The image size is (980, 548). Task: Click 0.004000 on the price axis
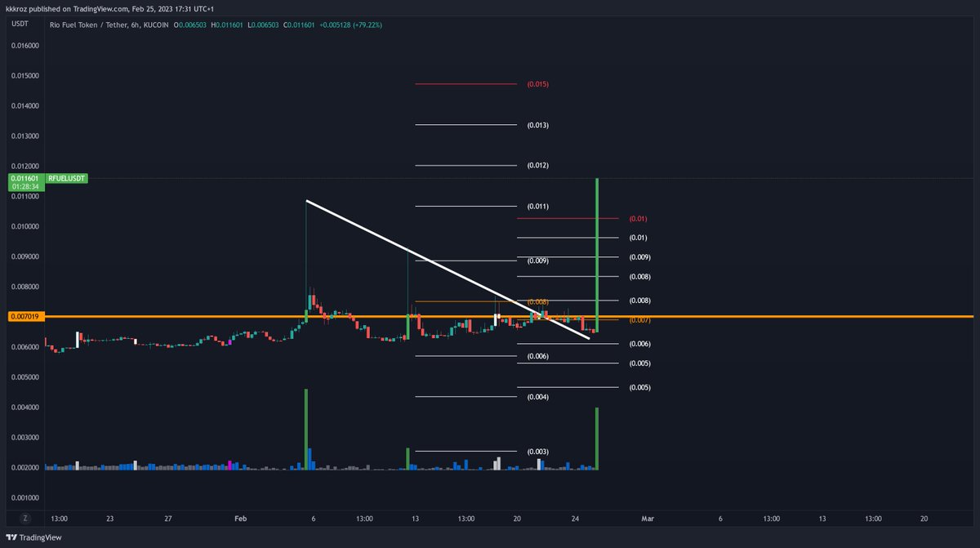point(24,408)
